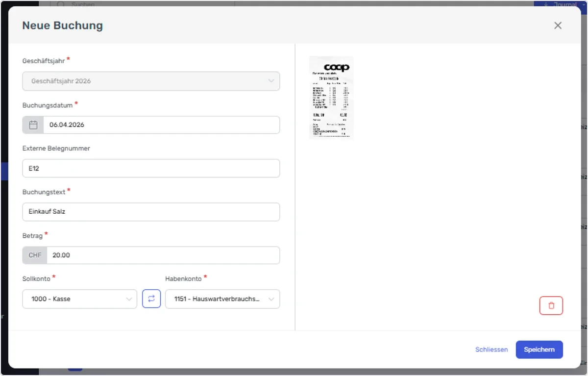
Task: Open the Geschäftsjahr 2026 dropdown
Action: point(151,81)
